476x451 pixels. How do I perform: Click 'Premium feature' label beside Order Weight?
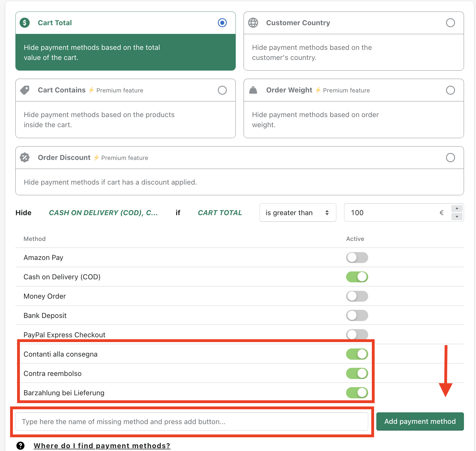point(346,90)
